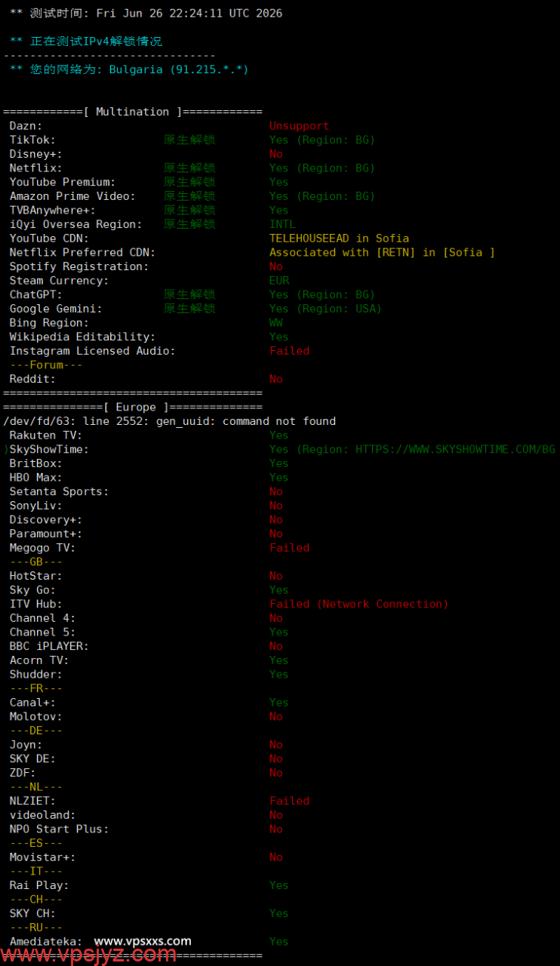
Task: Click the SKY CH label
Action: click(x=32, y=913)
